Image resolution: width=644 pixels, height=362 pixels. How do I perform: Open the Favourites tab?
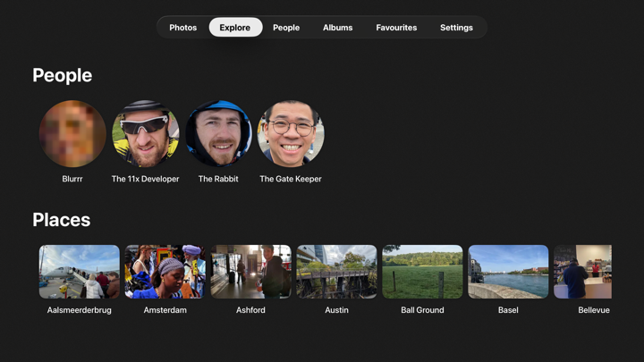tap(396, 28)
